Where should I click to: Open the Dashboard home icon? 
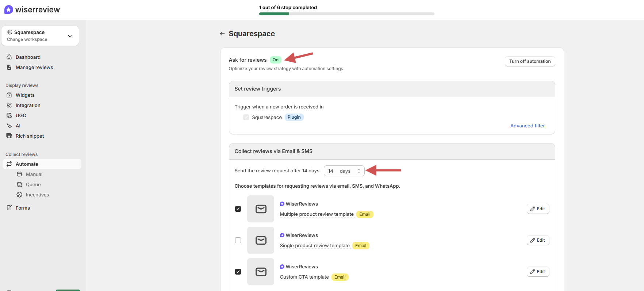click(9, 57)
